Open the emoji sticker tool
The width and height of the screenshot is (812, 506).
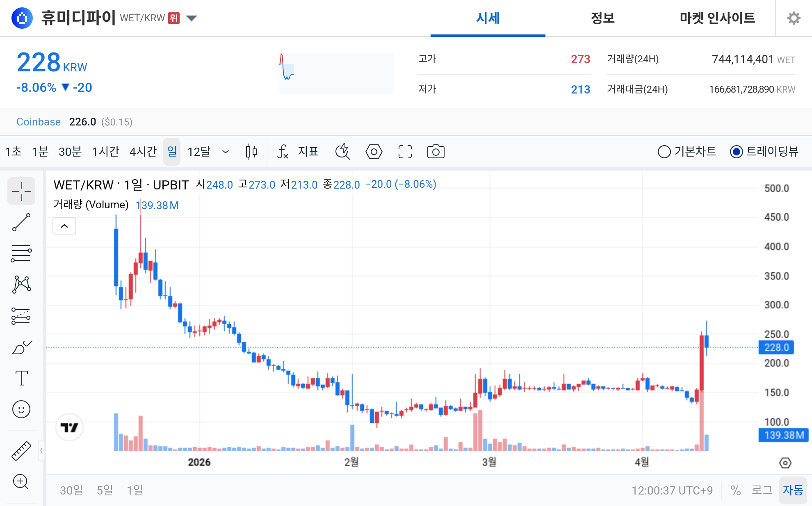click(21, 409)
